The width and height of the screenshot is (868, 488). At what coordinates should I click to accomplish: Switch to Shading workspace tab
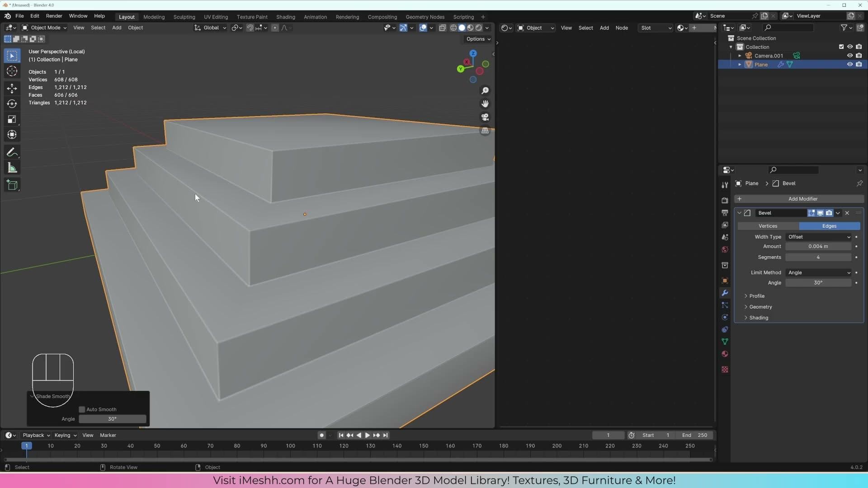tap(285, 17)
